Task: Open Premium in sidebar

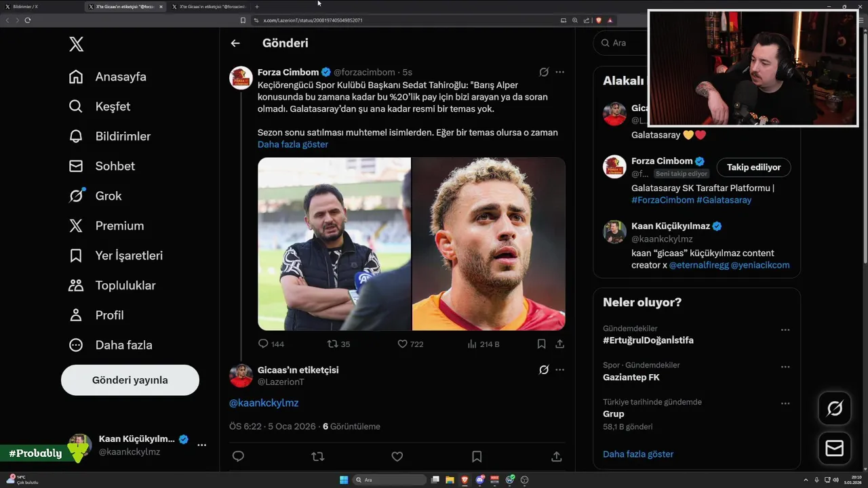Action: pyautogui.click(x=106, y=226)
